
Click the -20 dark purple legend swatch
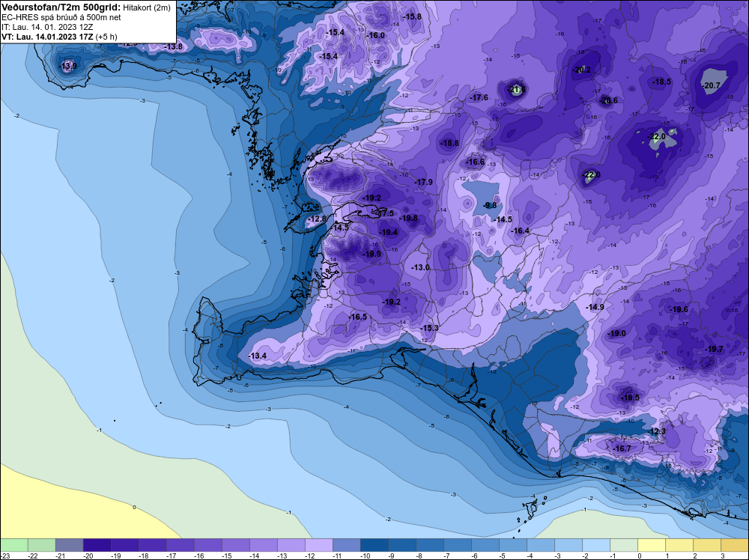click(97, 545)
